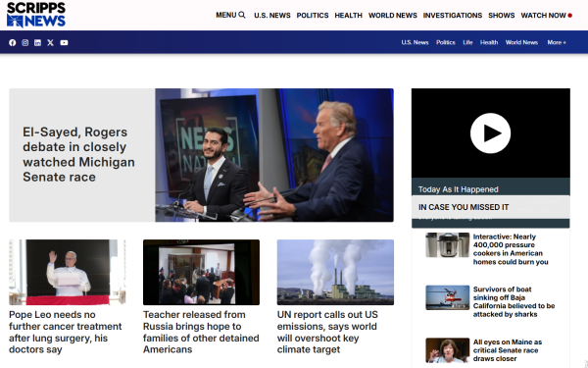Open the UN report on US emissions headline
Screen dimensions: 588x368
click(x=327, y=332)
